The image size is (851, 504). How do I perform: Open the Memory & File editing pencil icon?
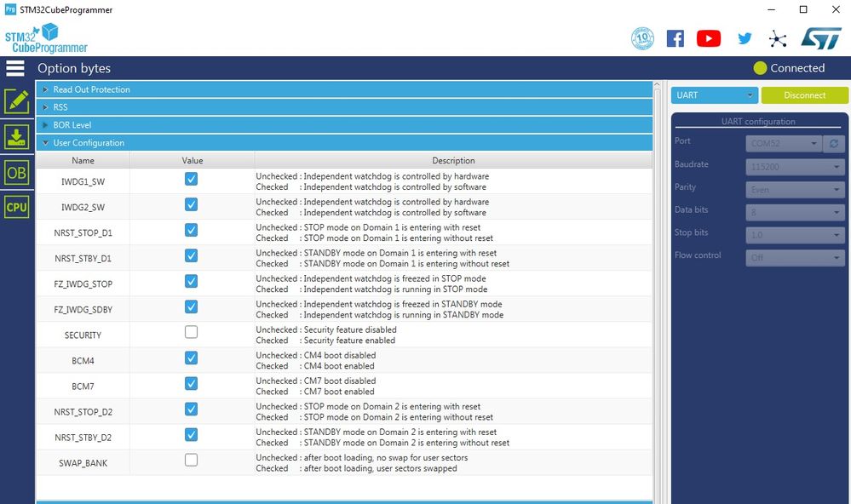pos(17,101)
